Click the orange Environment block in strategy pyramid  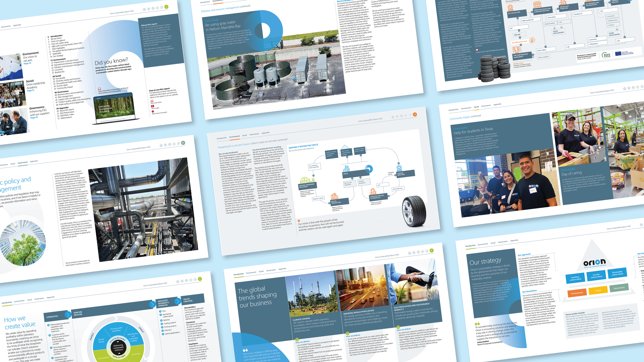(577, 293)
